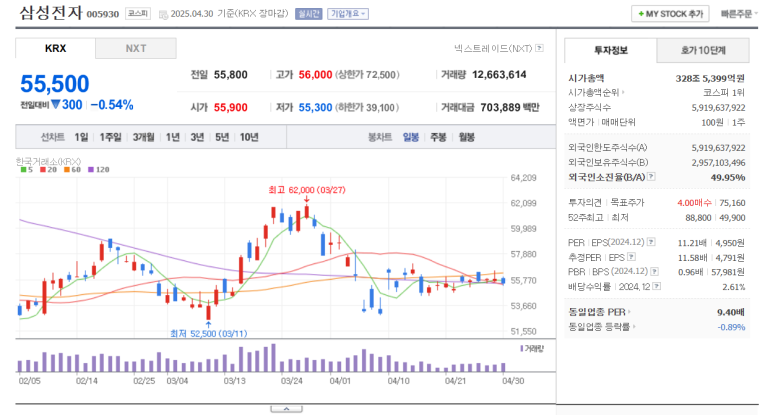The width and height of the screenshot is (773, 415).
Task: Click the 거래량 value 12,663,614
Action: click(x=499, y=75)
